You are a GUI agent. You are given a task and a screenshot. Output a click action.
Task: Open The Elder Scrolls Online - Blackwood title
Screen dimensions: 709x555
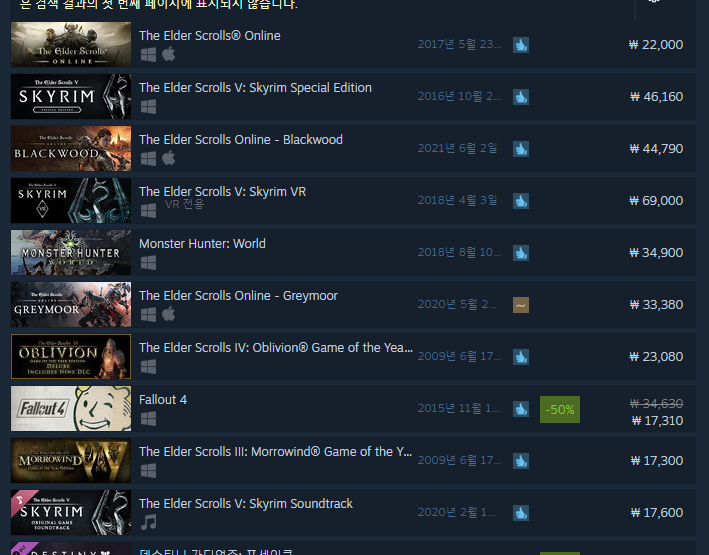coord(241,140)
